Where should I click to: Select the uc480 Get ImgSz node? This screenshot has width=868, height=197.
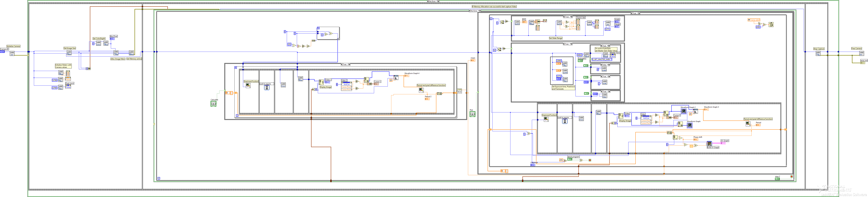pos(69,53)
